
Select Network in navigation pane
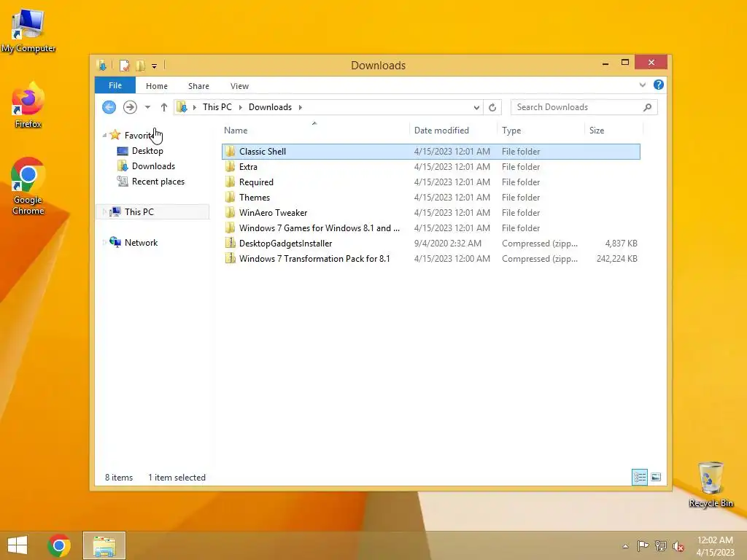coord(141,242)
